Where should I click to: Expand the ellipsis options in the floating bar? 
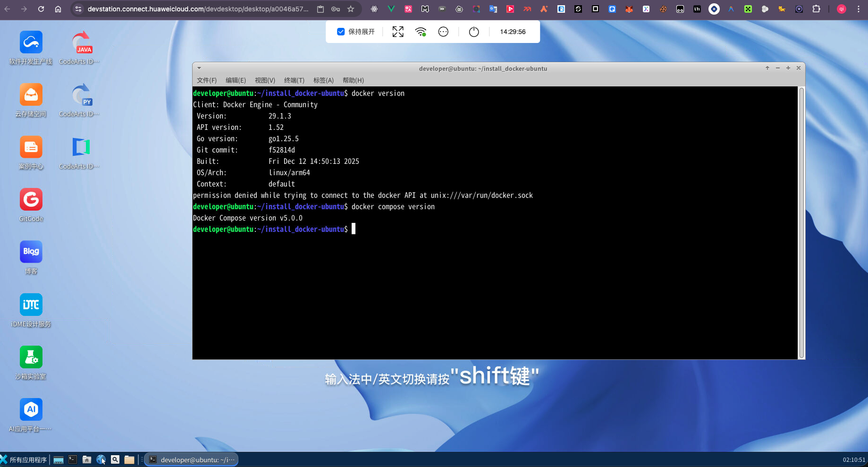point(443,32)
